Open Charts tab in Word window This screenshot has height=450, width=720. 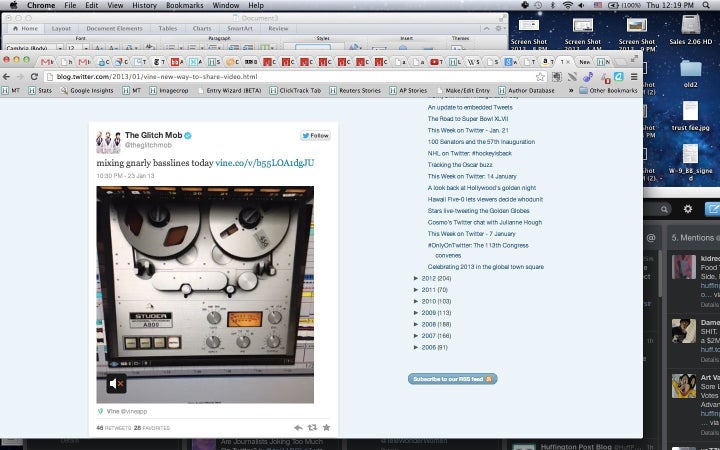202,28
